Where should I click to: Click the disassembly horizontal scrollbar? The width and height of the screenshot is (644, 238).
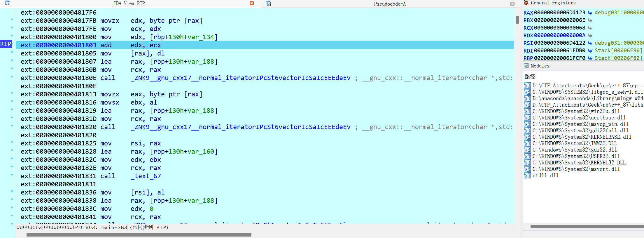pos(139,235)
